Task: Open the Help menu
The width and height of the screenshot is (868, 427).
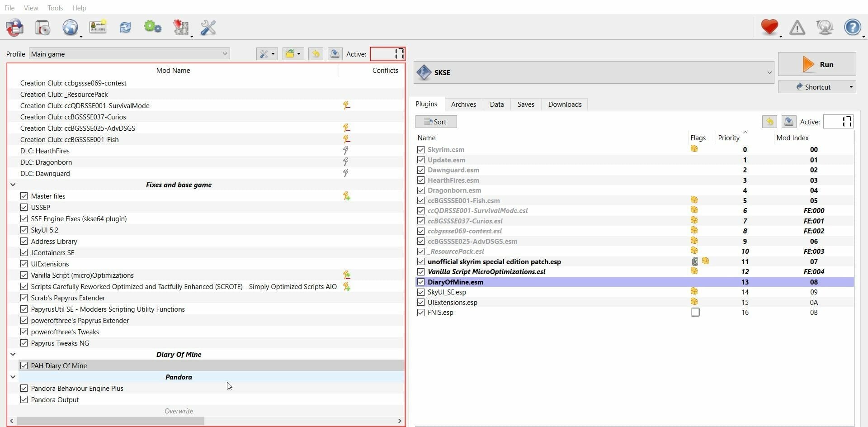Action: point(79,8)
